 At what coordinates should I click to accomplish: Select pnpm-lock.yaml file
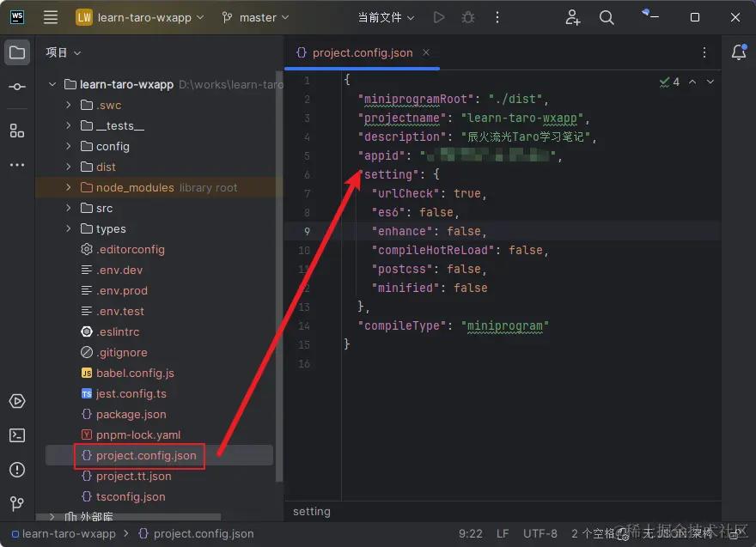[x=131, y=435]
